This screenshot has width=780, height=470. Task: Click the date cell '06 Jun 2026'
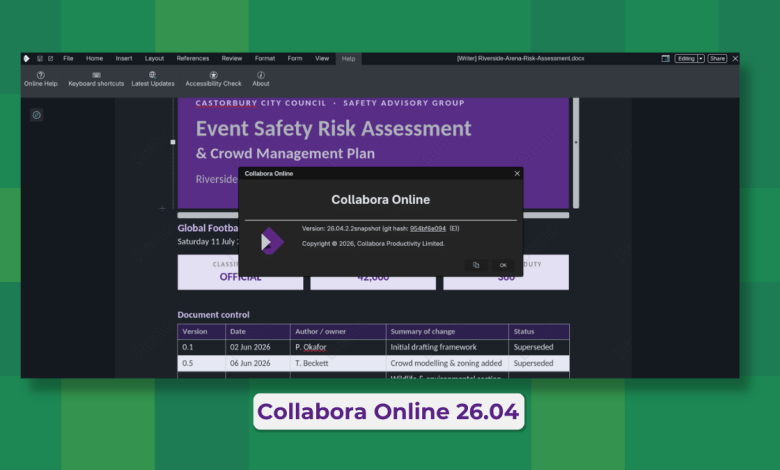click(258, 364)
